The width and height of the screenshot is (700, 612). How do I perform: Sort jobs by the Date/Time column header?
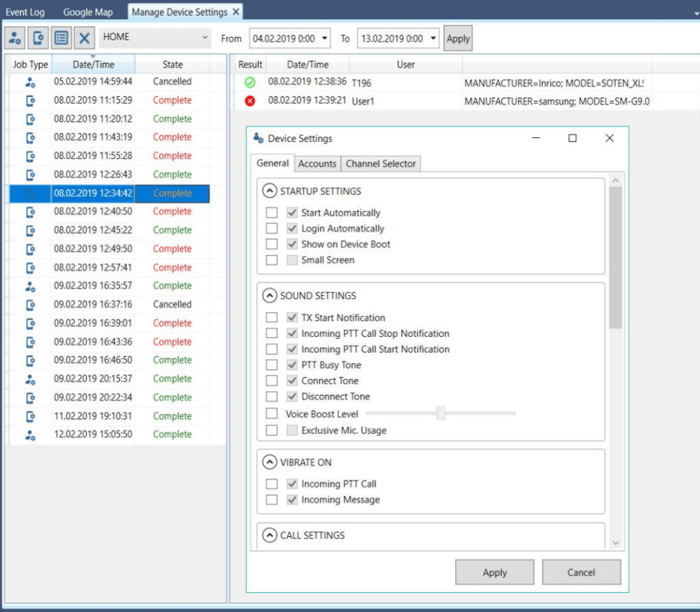click(93, 64)
